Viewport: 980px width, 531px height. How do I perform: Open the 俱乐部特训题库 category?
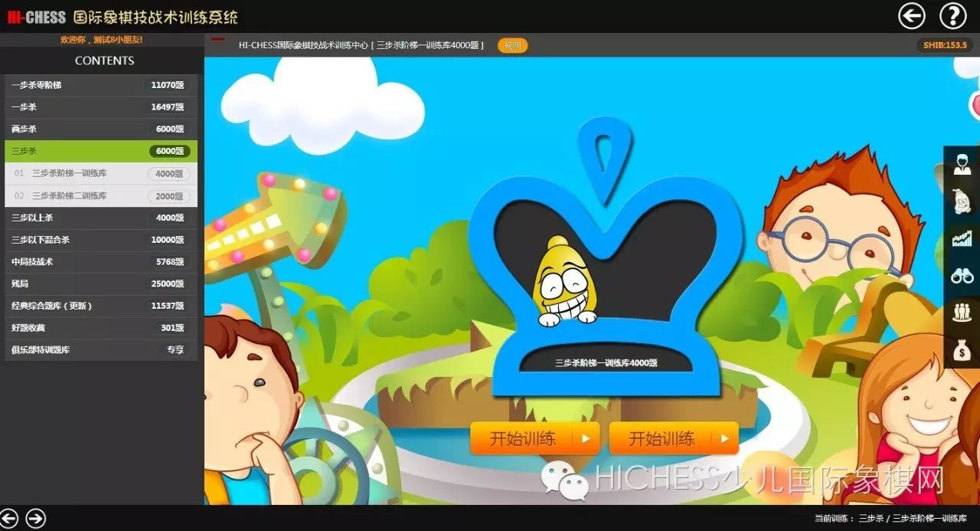click(101, 349)
